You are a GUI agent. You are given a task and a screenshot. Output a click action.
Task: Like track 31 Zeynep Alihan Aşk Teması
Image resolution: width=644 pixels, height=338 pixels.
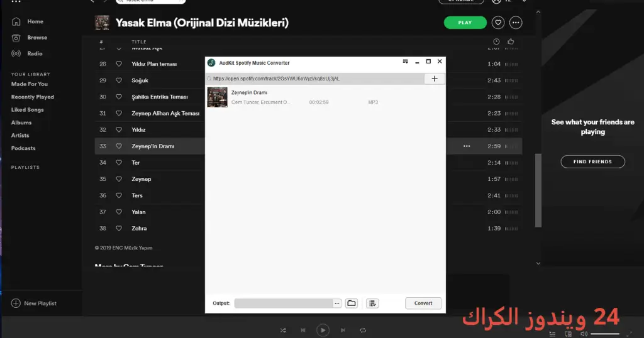click(x=119, y=113)
